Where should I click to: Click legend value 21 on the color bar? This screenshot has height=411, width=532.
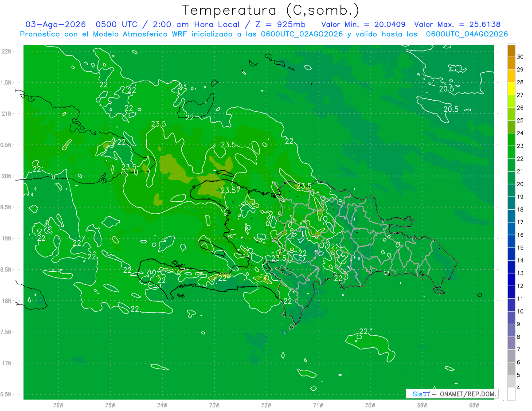tap(520, 171)
